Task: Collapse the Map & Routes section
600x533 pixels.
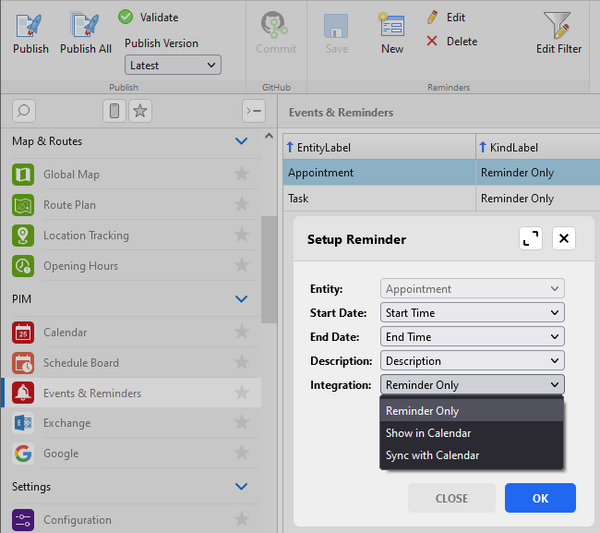Action: pyautogui.click(x=241, y=141)
